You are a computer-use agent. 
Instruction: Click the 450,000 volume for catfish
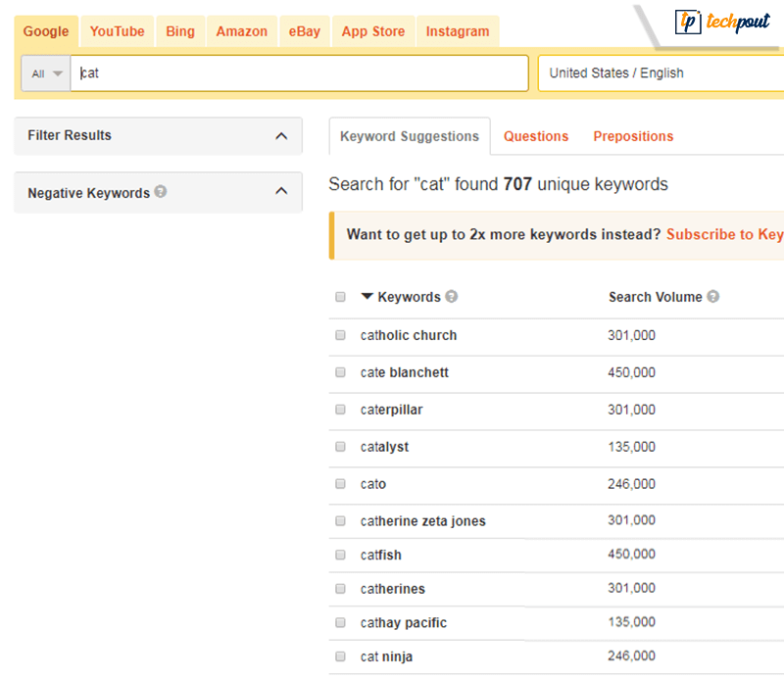tap(631, 554)
